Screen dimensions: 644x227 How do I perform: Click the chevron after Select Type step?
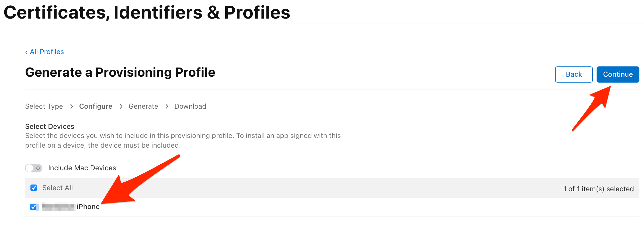[x=71, y=107]
